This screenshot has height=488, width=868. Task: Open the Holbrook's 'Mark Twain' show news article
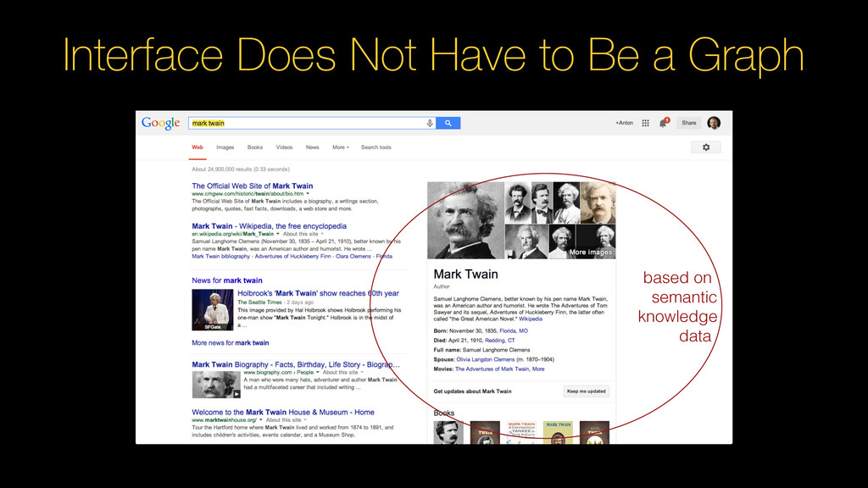tap(319, 293)
